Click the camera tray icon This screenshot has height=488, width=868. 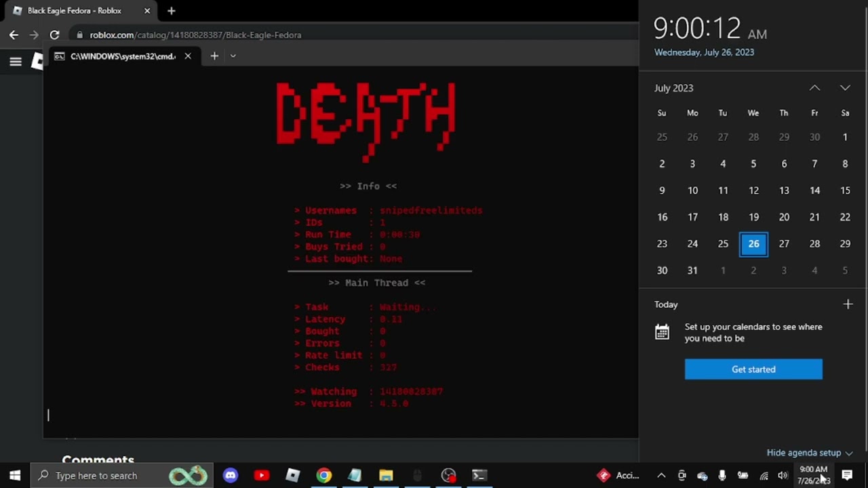pyautogui.click(x=682, y=476)
